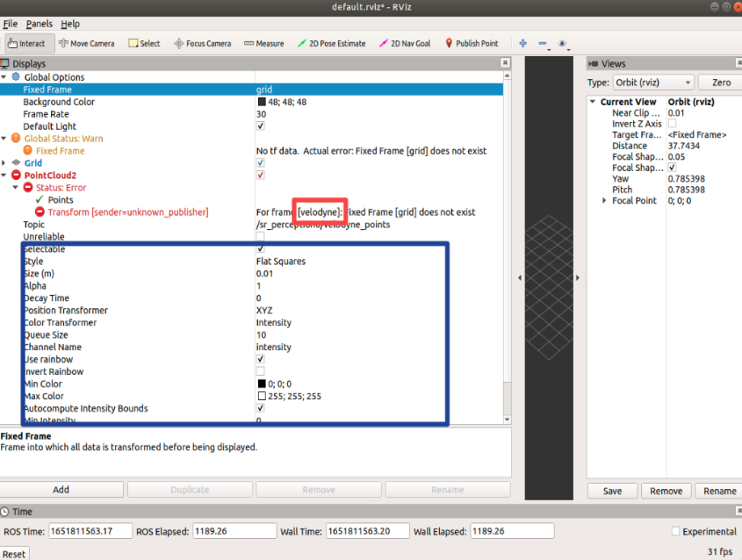The height and width of the screenshot is (560, 742).
Task: Pick the Measure tool
Action: tap(264, 44)
